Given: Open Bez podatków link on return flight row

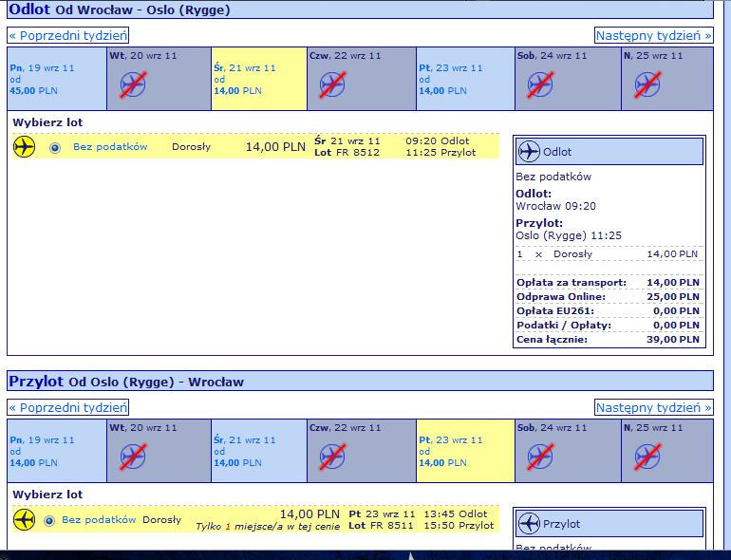Looking at the screenshot, I should point(99,519).
